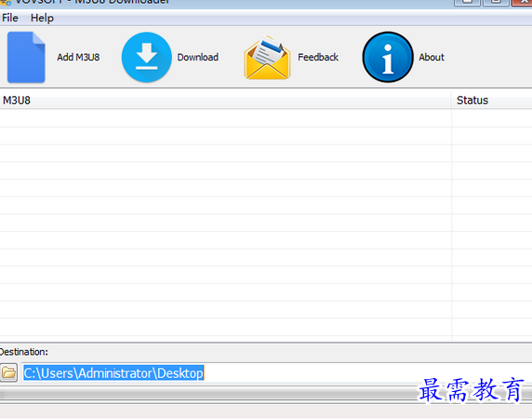Click the download progress bar

click(266, 394)
